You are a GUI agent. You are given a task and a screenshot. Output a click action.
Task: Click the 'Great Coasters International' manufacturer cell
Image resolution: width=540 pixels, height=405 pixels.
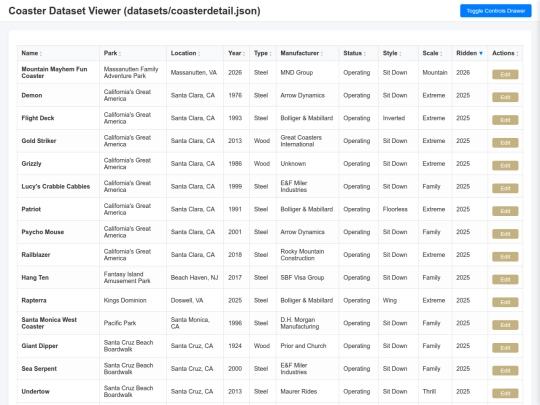pyautogui.click(x=308, y=141)
